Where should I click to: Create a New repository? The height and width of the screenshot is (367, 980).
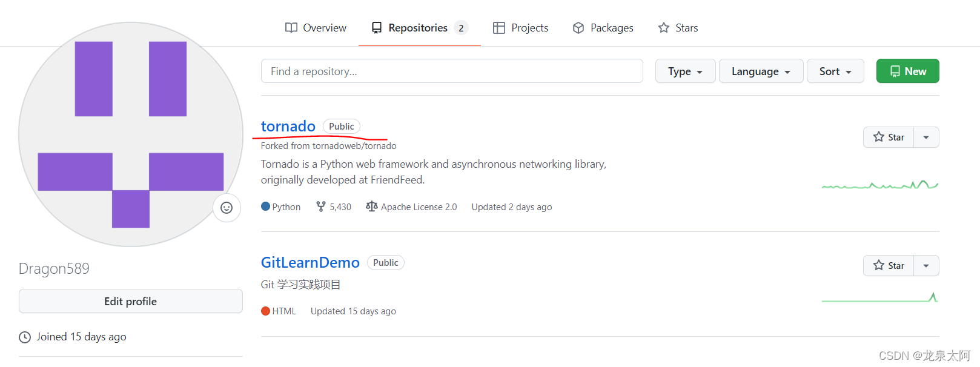pos(907,71)
